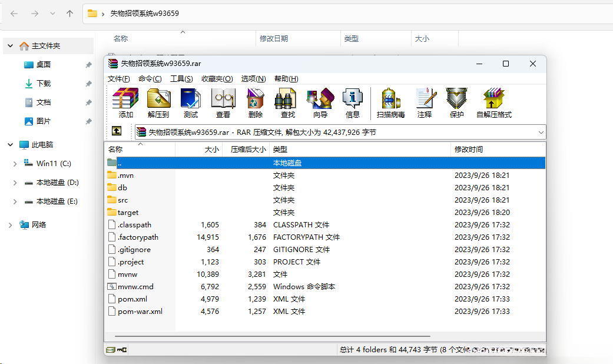Open the WinRAR address bar dropdown
The height and width of the screenshot is (364, 613).
point(541,132)
